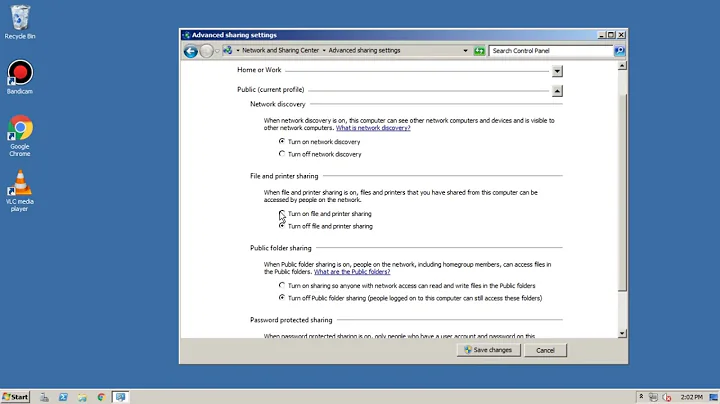Click the vertical scrollbar thumb
Screen dimensions: 720x404
622,192
